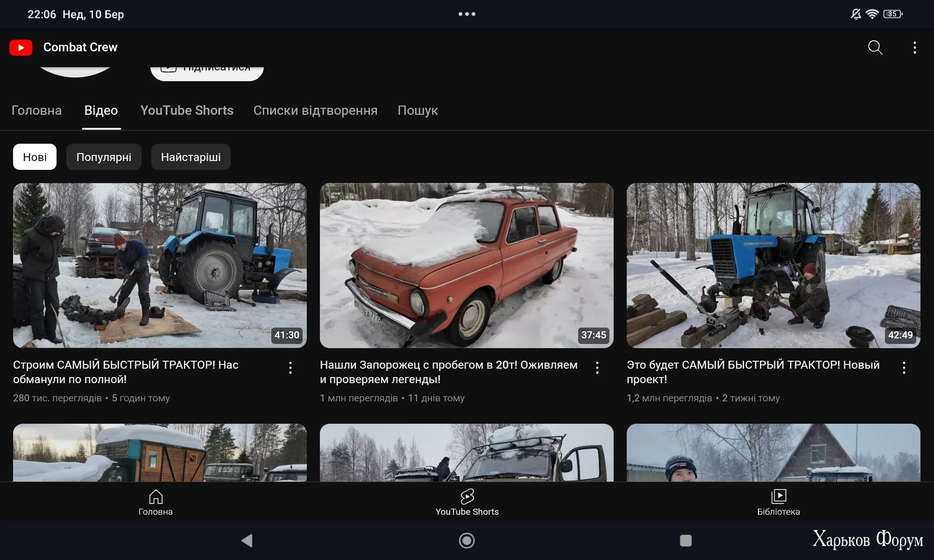Switch to the channel YouTube Shorts tab
Screen dimensions: 934x560
187,111
